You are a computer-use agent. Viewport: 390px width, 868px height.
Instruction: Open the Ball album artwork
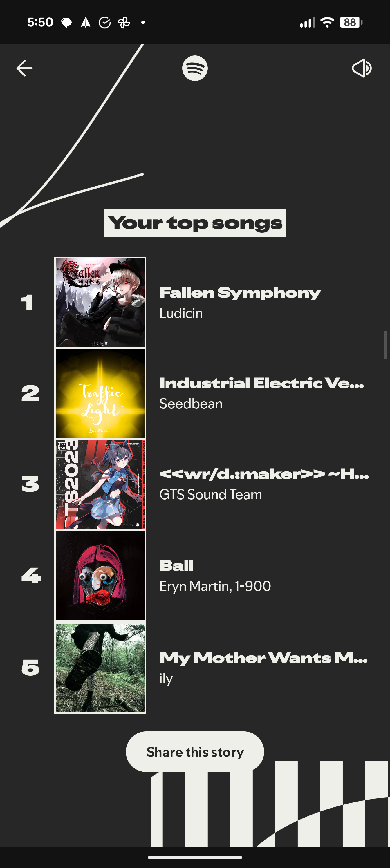click(x=100, y=576)
